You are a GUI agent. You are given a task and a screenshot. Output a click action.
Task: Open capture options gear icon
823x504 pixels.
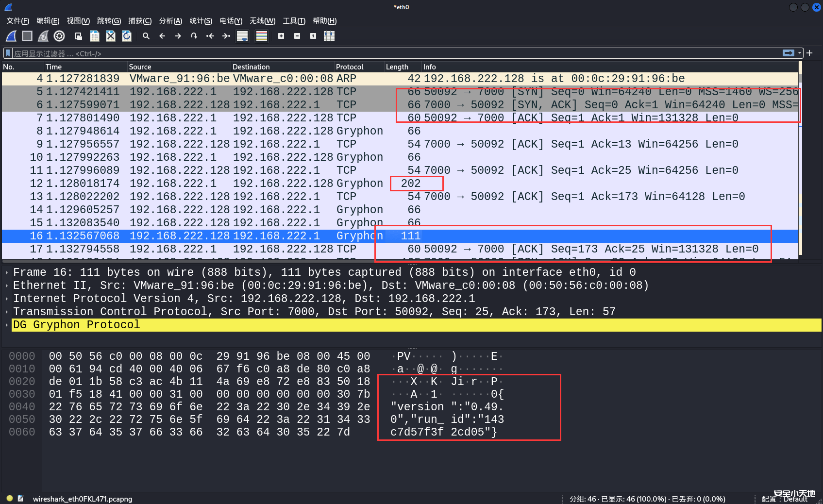pyautogui.click(x=59, y=36)
